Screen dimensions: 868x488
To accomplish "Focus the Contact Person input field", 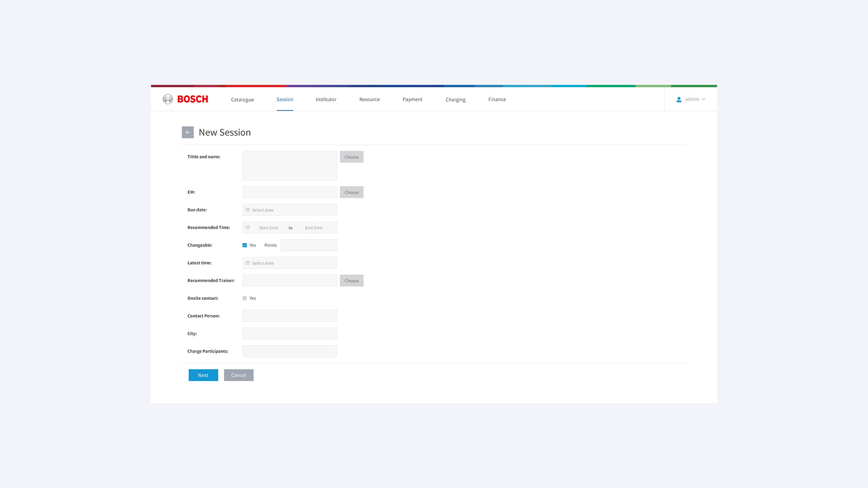I will 290,316.
